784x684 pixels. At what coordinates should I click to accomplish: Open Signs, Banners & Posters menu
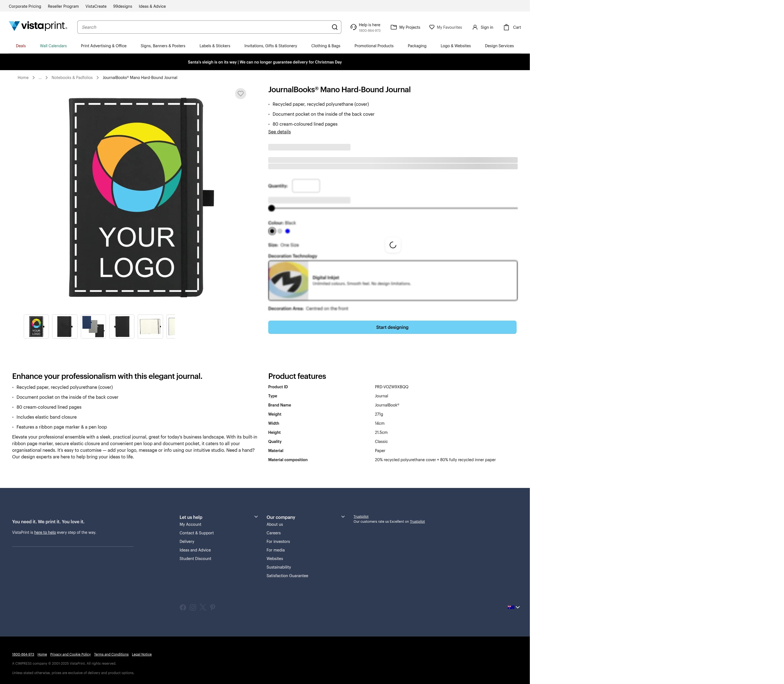click(163, 46)
